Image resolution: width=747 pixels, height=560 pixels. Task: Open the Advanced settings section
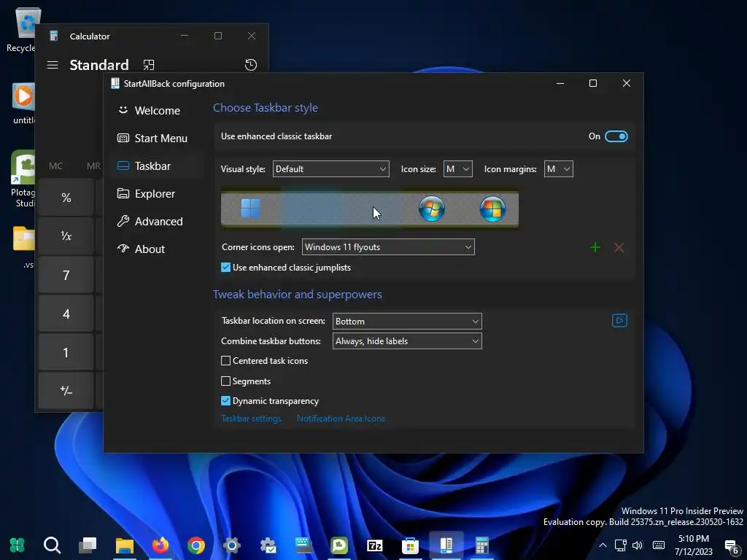pos(157,222)
